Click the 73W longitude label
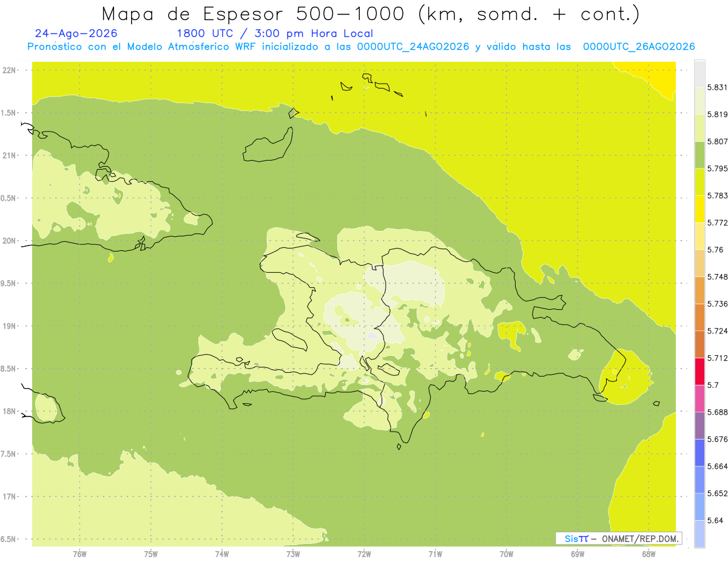Screen dimensions: 728x562 (x=293, y=554)
